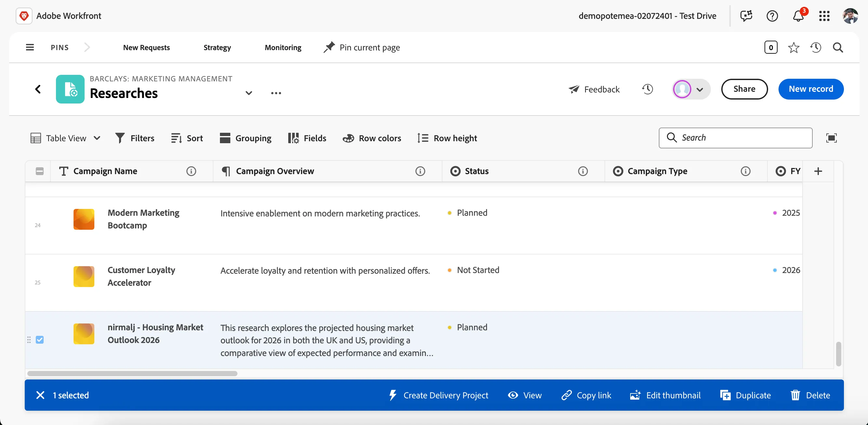Go to Strategy pin
This screenshot has width=868, height=425.
point(217,48)
